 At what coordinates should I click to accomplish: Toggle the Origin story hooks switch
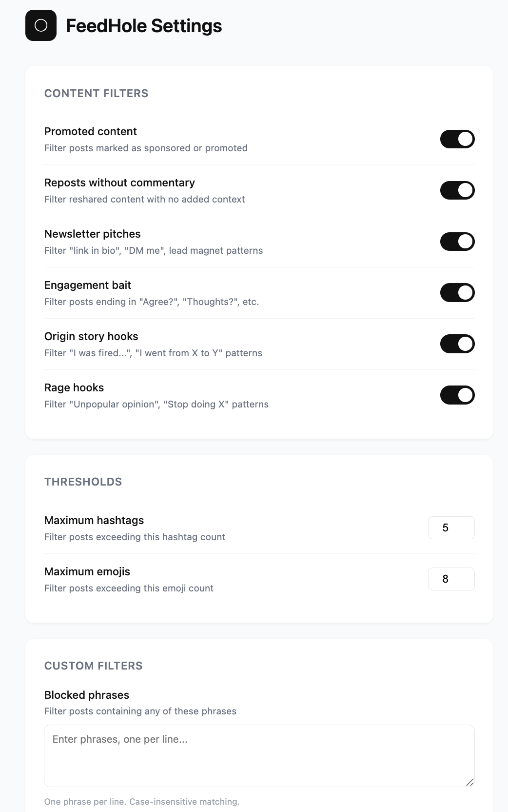coord(457,344)
